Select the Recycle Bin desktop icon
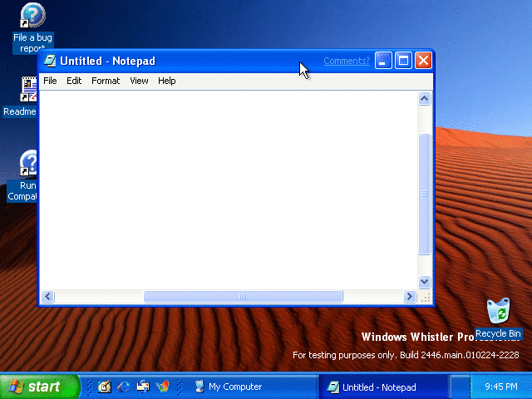Viewport: 532px width, 399px height. pyautogui.click(x=498, y=318)
